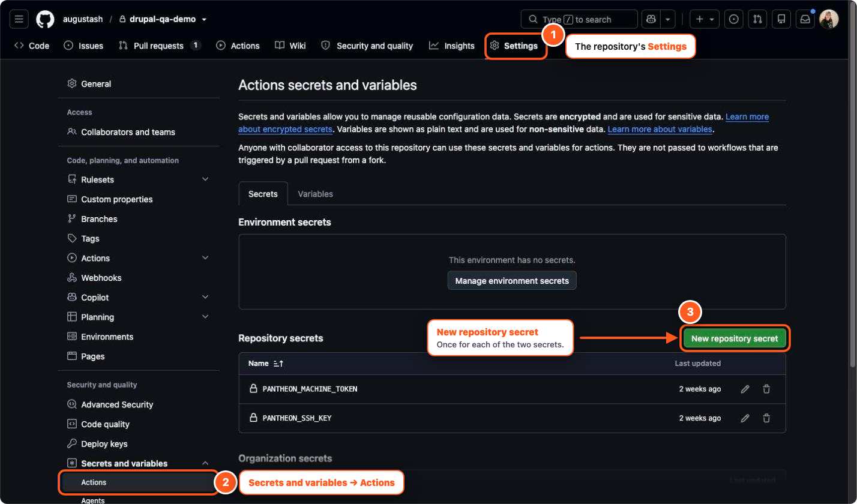Expand the Actions settings section

click(x=205, y=258)
